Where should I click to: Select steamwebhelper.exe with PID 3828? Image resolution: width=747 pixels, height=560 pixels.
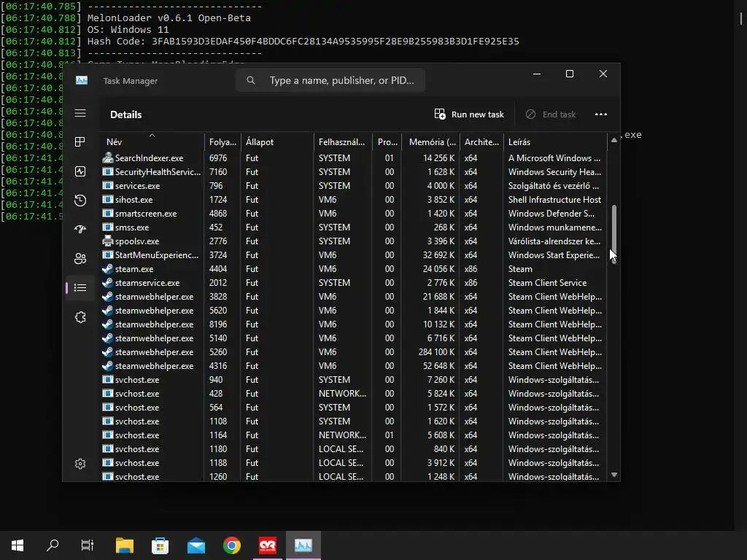tap(354, 296)
